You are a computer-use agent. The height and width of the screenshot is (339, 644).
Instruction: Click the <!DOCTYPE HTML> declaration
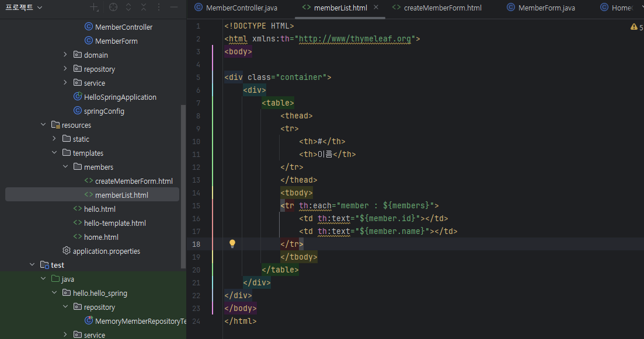click(x=259, y=26)
